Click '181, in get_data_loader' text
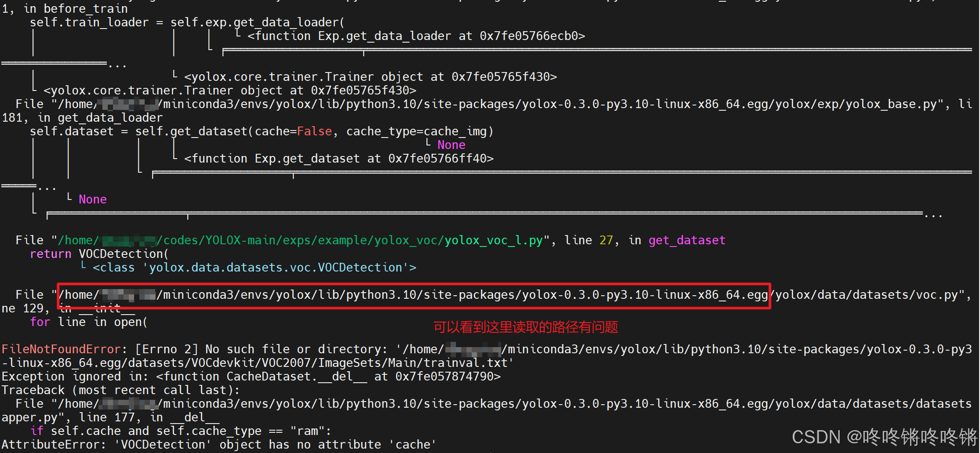 [x=82, y=118]
